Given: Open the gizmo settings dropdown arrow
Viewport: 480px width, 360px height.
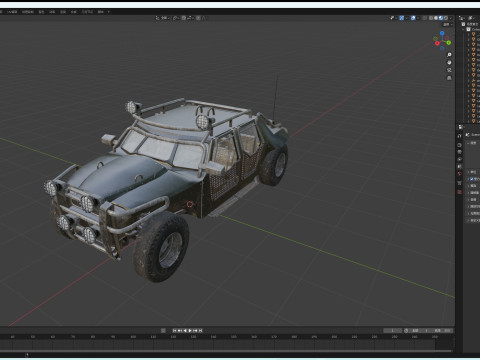Looking at the screenshot, I should tap(406, 18).
